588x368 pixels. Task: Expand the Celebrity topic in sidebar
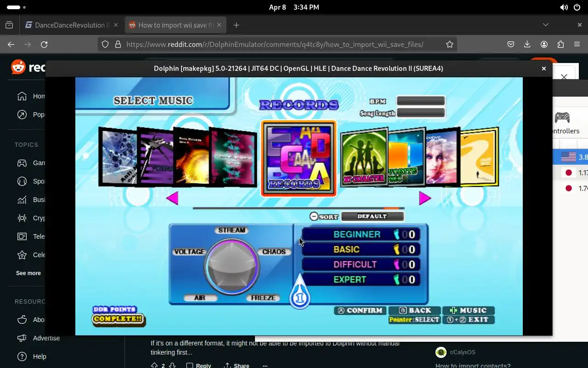click(31, 255)
